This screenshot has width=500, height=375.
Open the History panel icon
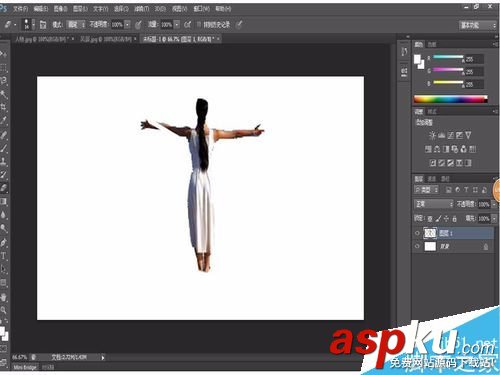[x=404, y=52]
